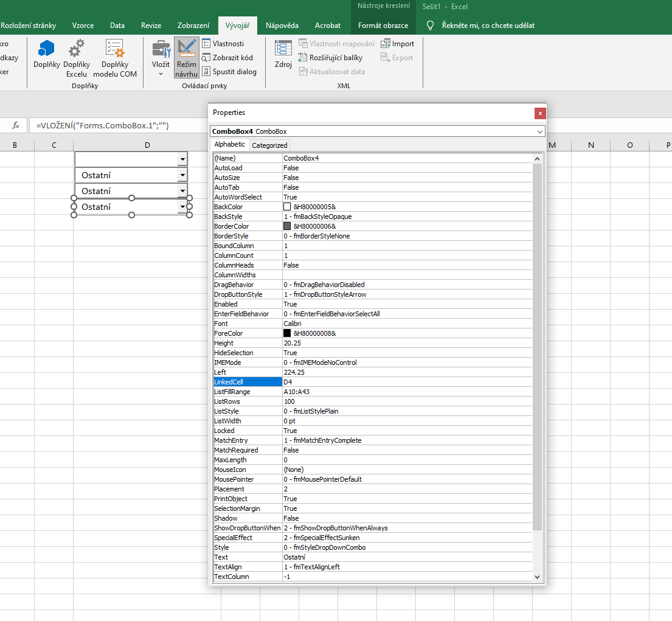Open Doplňky modelu COM
Viewport: 672px width, 621px height.
(115, 49)
